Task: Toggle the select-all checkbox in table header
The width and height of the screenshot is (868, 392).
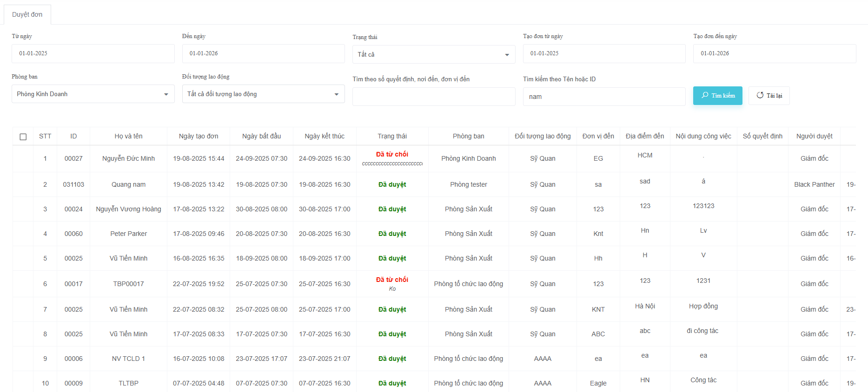Action: (x=23, y=137)
